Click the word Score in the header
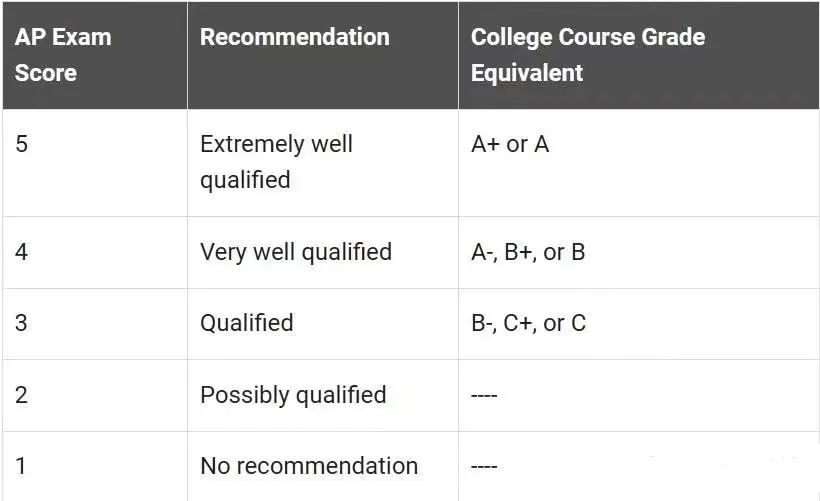This screenshot has height=501, width=820. tap(45, 73)
